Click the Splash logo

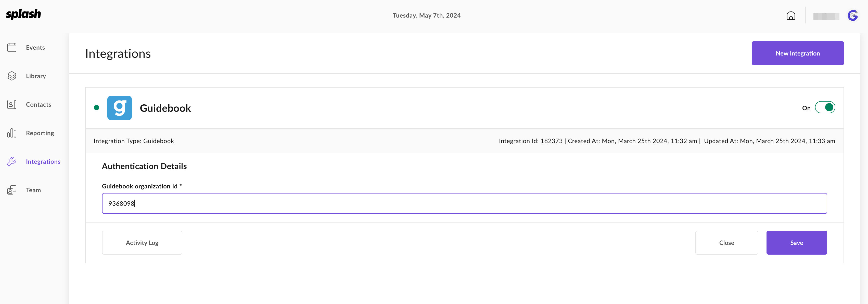tap(23, 14)
